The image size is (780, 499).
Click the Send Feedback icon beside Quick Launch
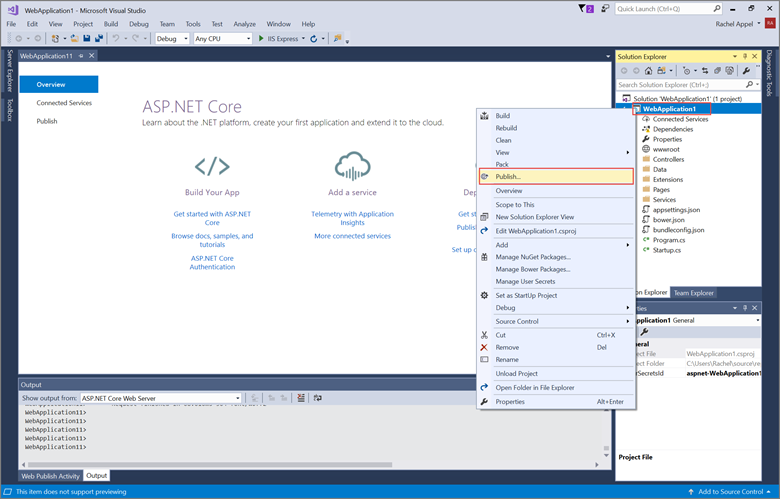tap(605, 8)
